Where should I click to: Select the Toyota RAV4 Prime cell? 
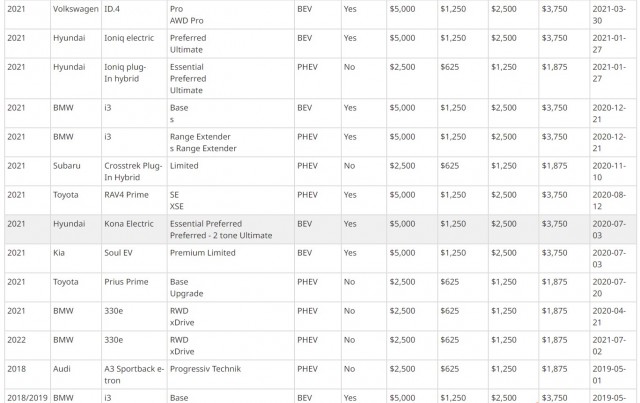click(x=134, y=200)
